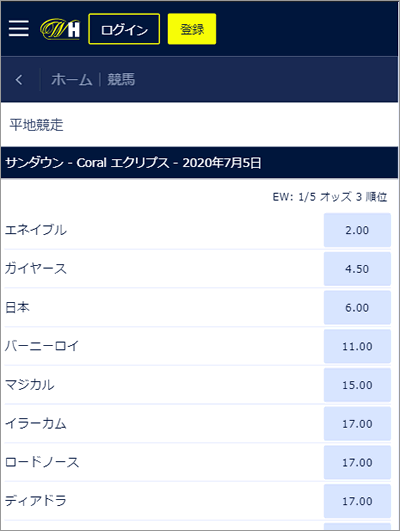Click the yellow 登録 button
The width and height of the screenshot is (400, 531).
(192, 29)
